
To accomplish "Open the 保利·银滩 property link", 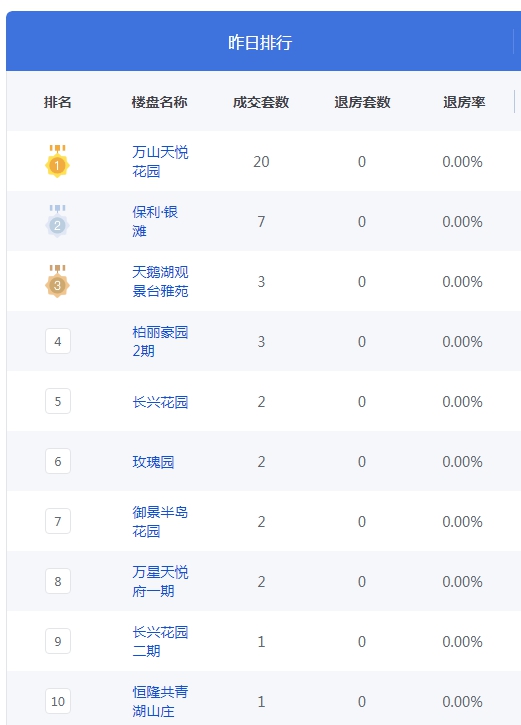I will coord(155,221).
